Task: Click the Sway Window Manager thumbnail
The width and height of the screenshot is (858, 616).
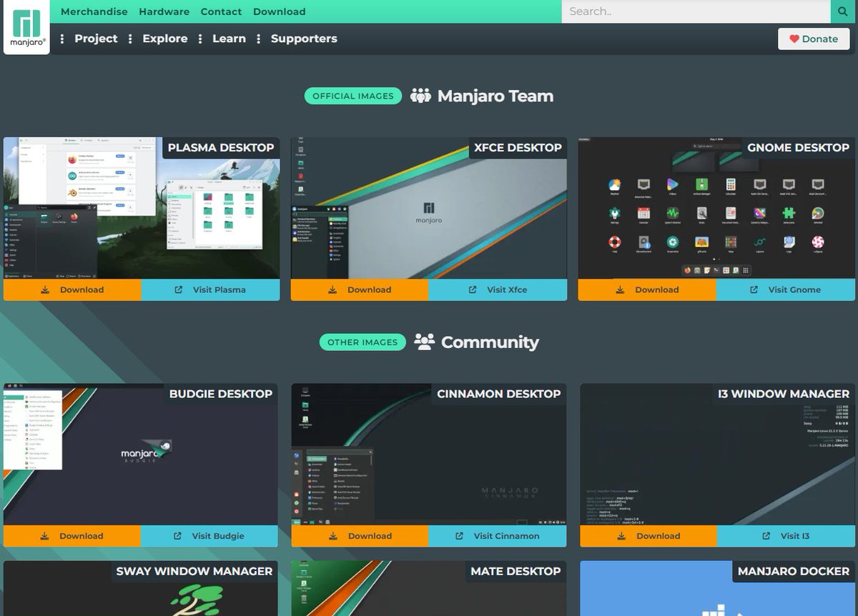Action: [x=141, y=589]
